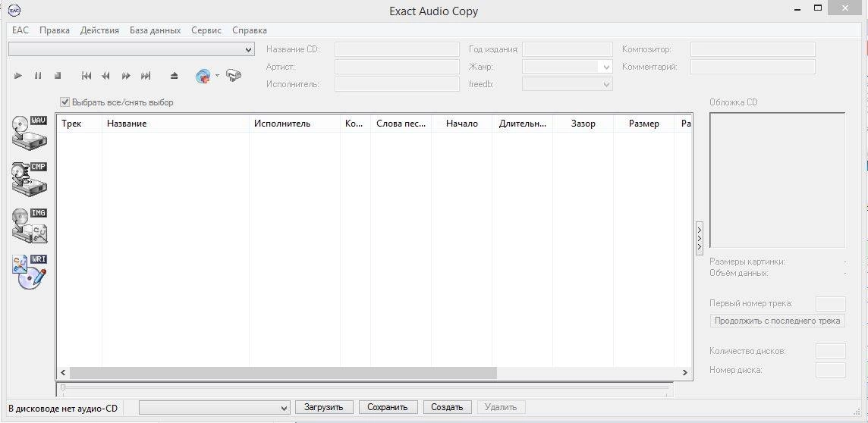868x423 pixels.
Task: Click 'Количество дисков' field
Action: coord(830,351)
